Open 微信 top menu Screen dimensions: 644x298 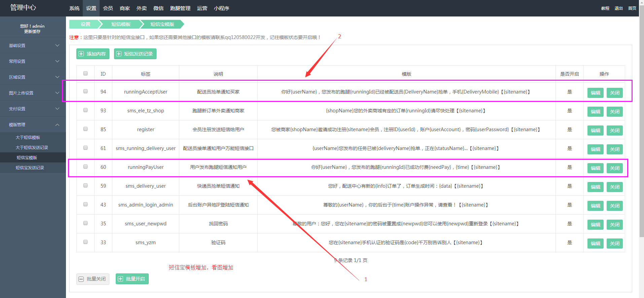pyautogui.click(x=158, y=8)
